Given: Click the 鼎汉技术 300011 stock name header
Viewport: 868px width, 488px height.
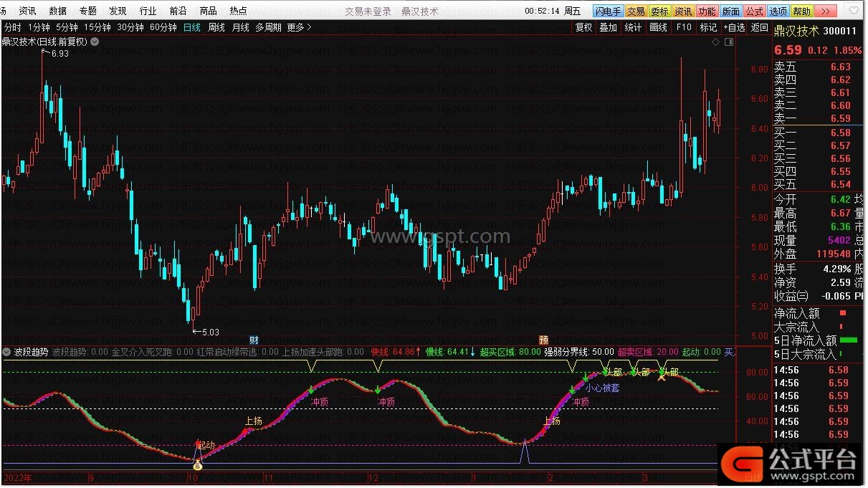Looking at the screenshot, I should (816, 31).
